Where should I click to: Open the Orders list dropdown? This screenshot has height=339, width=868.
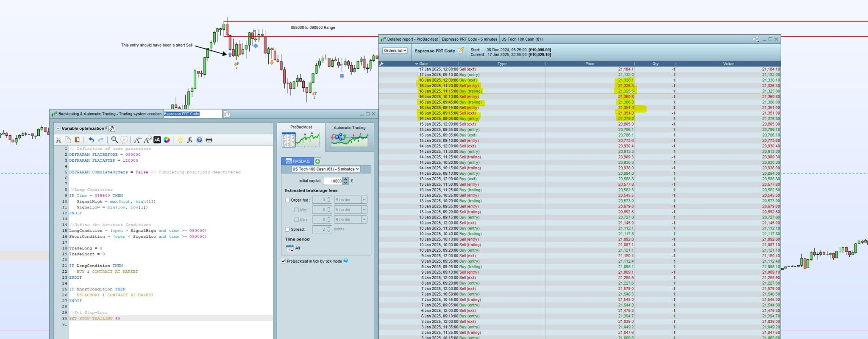coord(395,50)
